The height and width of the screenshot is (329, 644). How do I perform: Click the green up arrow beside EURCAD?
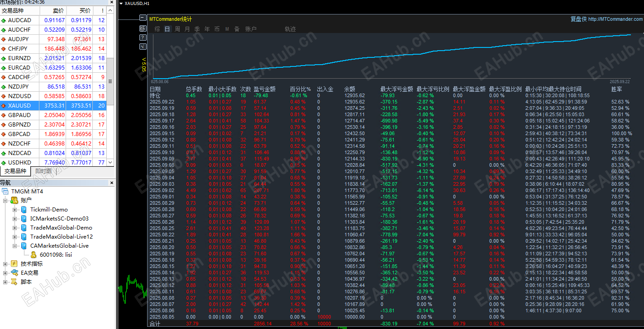[x=4, y=68]
